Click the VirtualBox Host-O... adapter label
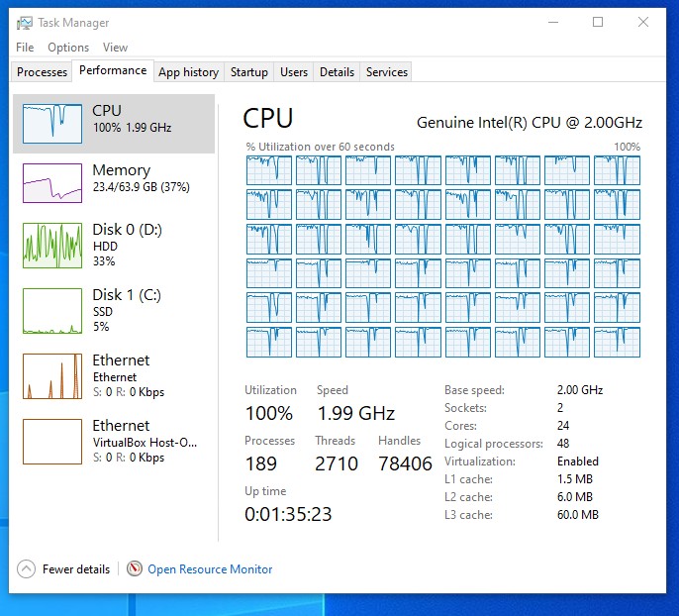The width and height of the screenshot is (679, 616). pyautogui.click(x=145, y=443)
